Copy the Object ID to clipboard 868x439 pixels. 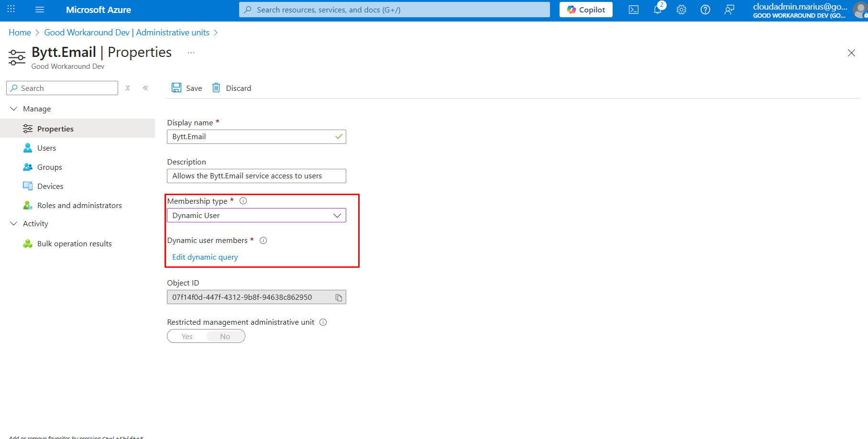click(x=339, y=297)
